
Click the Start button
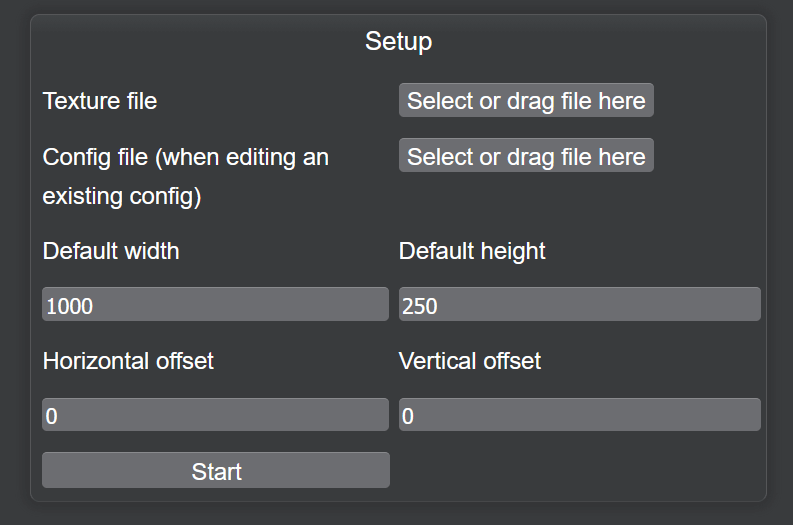(216, 471)
